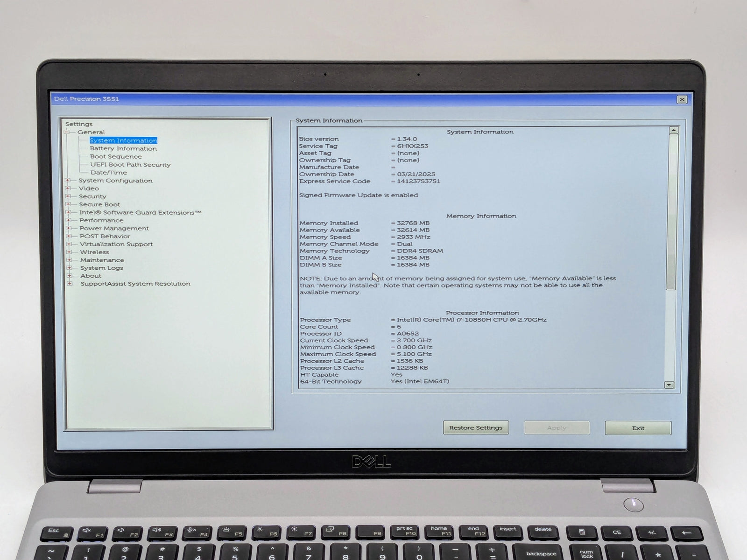
Task: Select System Information in the tree
Action: 123,140
